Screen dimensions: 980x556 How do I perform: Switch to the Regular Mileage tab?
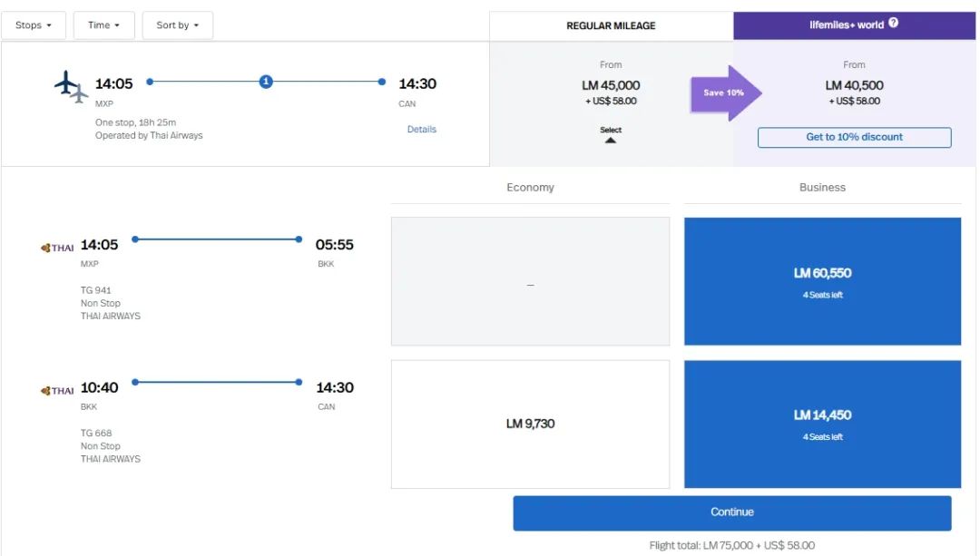coord(611,26)
